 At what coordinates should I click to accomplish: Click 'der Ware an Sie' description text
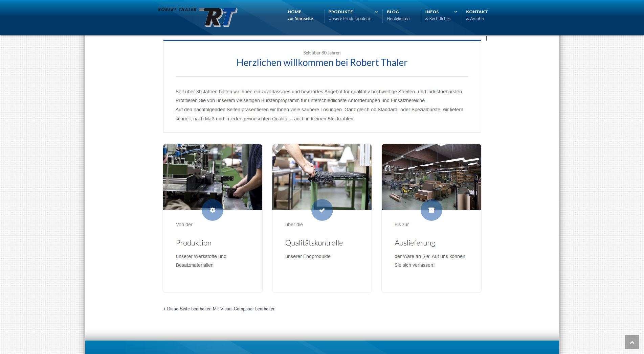tap(430, 261)
